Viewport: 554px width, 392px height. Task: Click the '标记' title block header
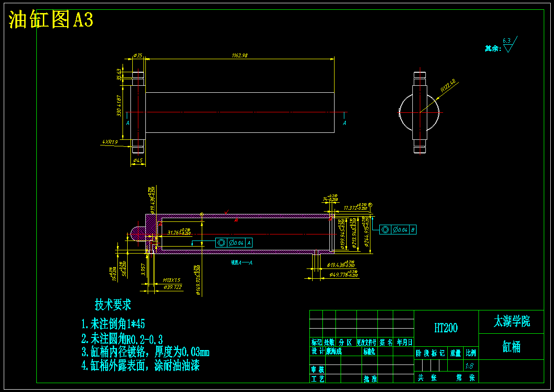coord(316,342)
